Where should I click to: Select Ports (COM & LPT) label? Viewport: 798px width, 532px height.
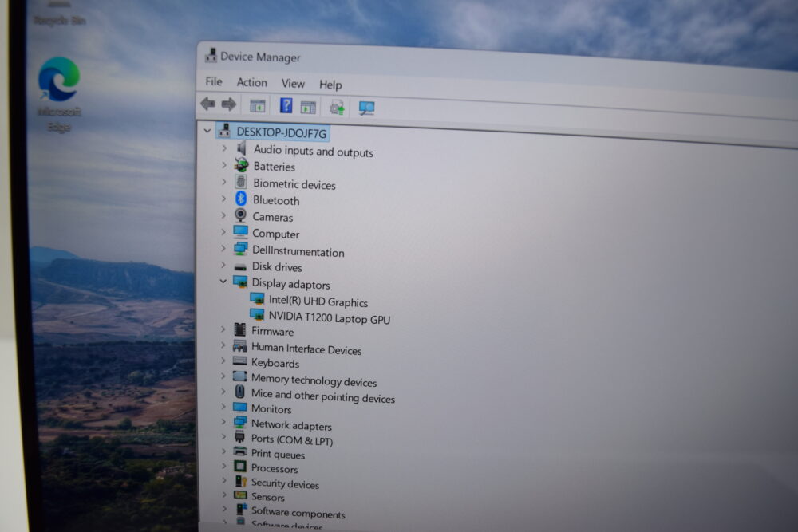click(x=292, y=440)
